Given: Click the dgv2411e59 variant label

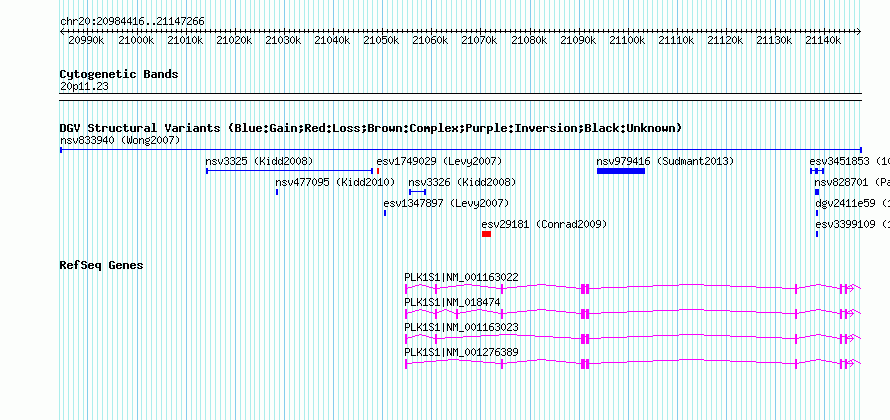Looking at the screenshot, I should pos(853,203).
